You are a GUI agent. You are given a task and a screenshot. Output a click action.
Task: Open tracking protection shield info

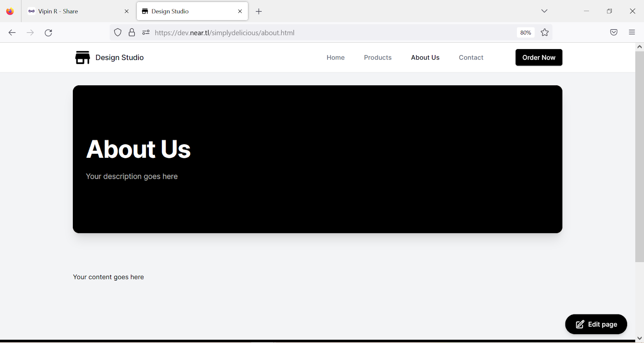click(118, 33)
